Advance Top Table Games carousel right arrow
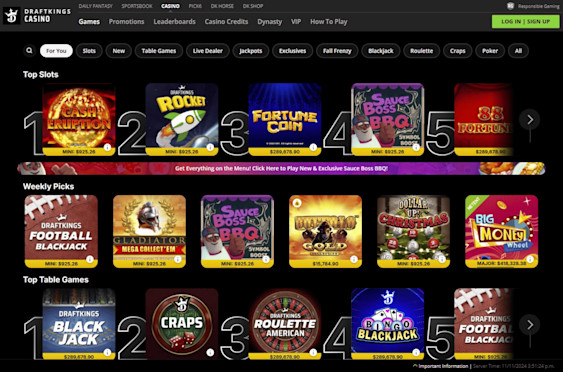This screenshot has height=372, width=563. coord(530,325)
